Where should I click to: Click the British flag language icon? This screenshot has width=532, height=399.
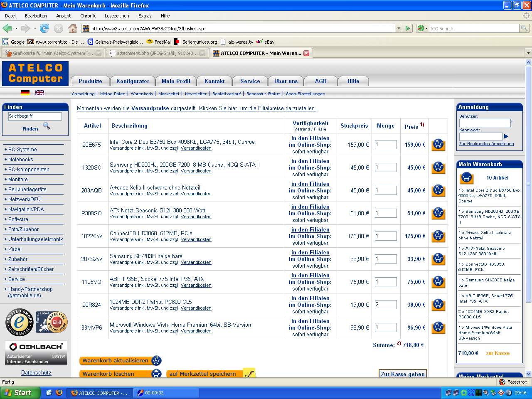pyautogui.click(x=39, y=93)
